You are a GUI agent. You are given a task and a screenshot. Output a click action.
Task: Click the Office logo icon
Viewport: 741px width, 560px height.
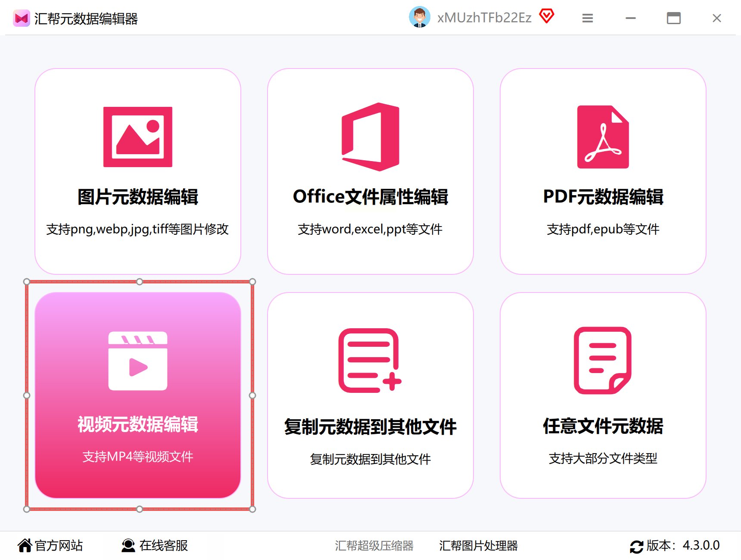(370, 137)
